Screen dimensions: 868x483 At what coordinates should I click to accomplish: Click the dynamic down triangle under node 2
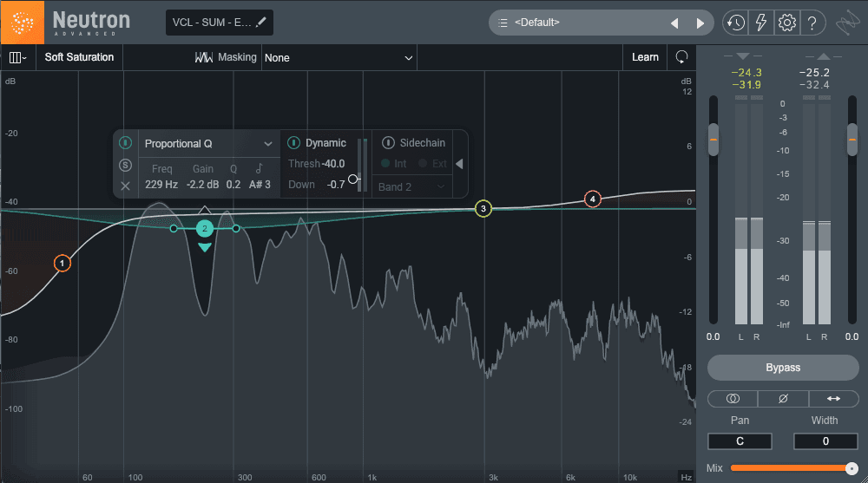[205, 247]
